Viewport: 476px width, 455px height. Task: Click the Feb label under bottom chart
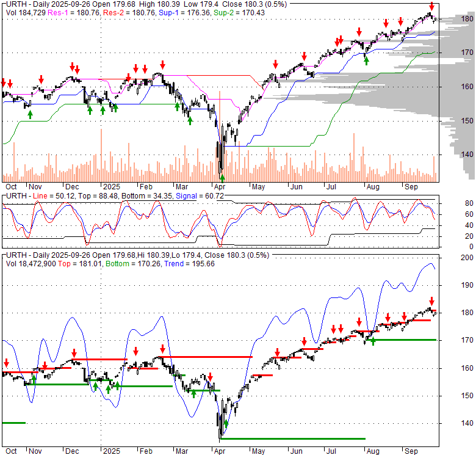point(146,451)
